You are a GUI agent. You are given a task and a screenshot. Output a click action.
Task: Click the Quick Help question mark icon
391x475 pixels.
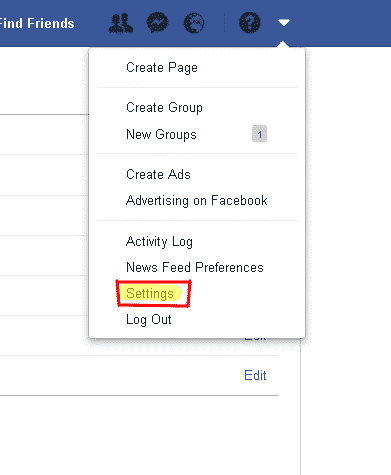pyautogui.click(x=249, y=23)
